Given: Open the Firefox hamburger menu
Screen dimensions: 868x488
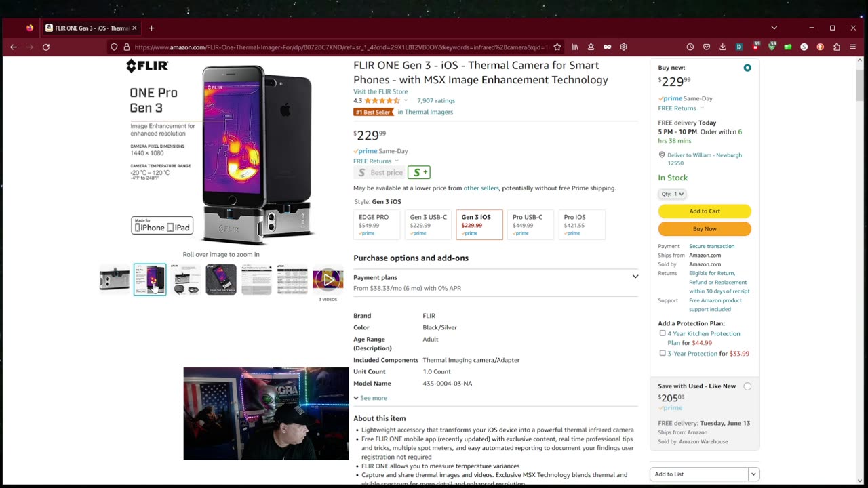Looking at the screenshot, I should coord(853,47).
